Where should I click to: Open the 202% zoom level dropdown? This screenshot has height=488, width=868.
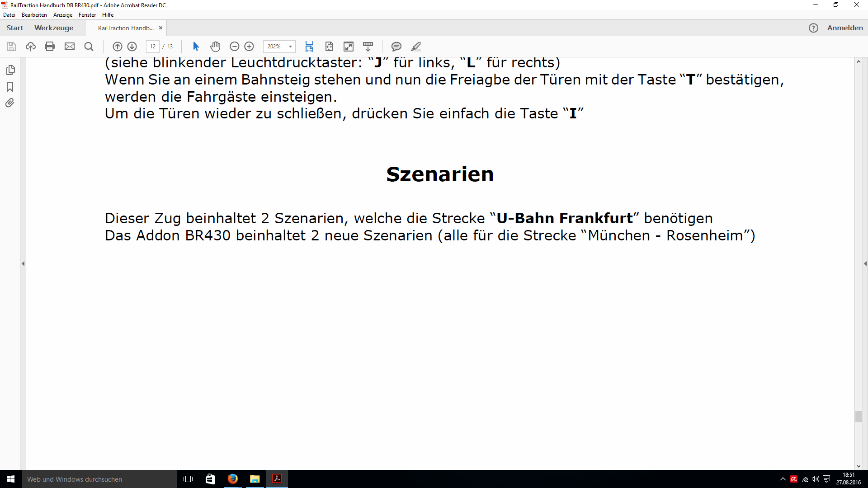[x=290, y=47]
